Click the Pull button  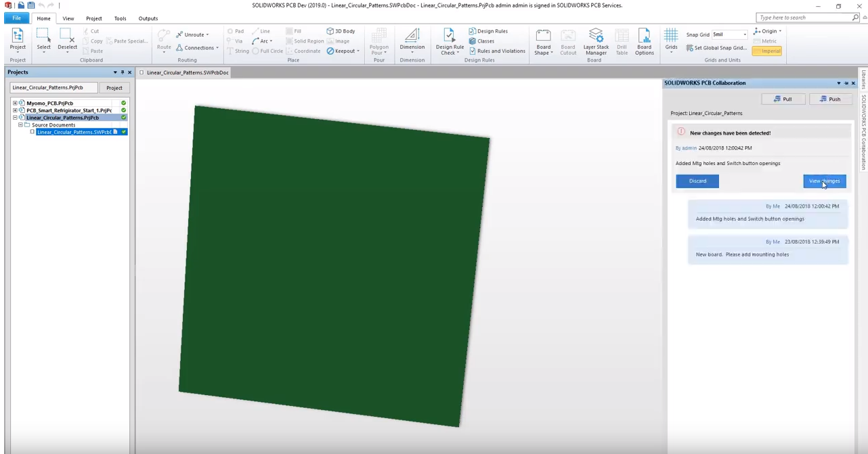click(783, 99)
